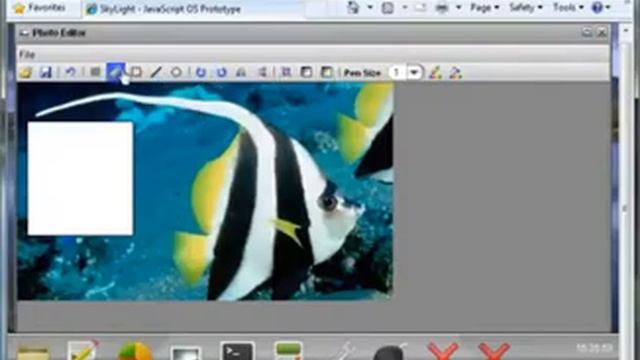The image size is (640, 360).
Task: Pick the ellipse shape tool
Action: click(x=176, y=73)
